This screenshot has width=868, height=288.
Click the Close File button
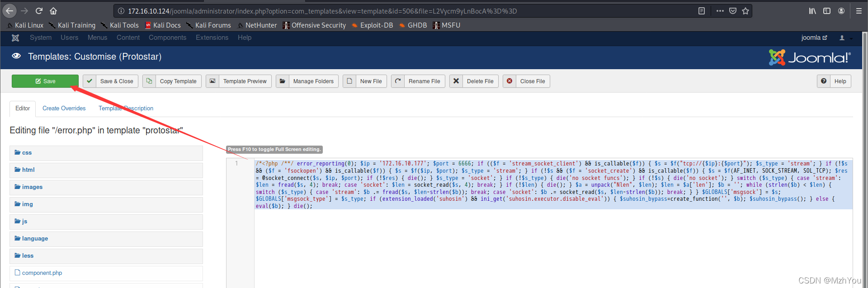(x=526, y=81)
